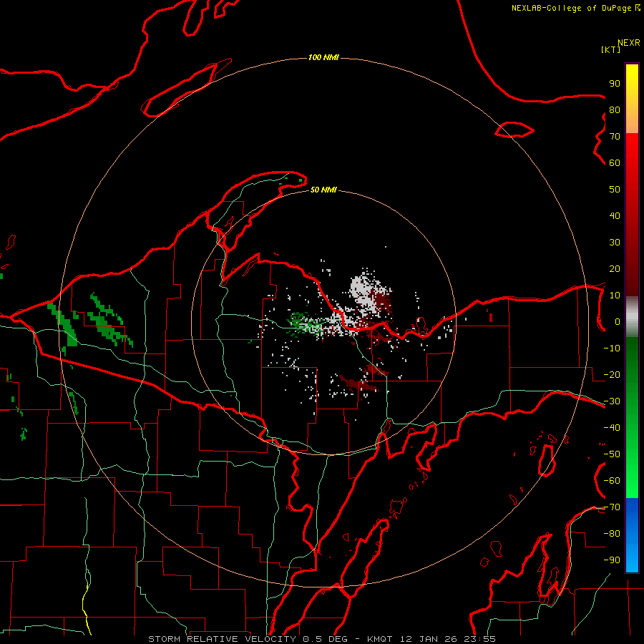
Task: Click the NEXLAB-College of DuPage credit text
Action: point(575,8)
